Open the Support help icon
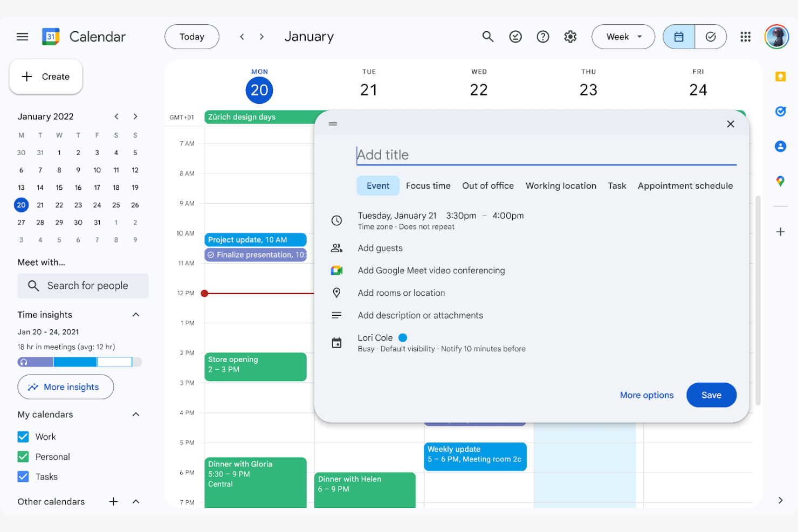Screen dimensions: 798x532 pyautogui.click(x=542, y=37)
